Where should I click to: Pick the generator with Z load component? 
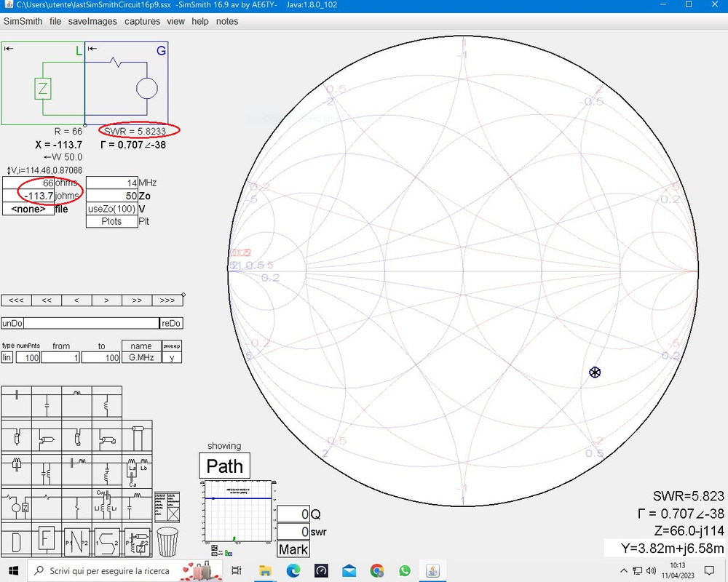point(17,504)
